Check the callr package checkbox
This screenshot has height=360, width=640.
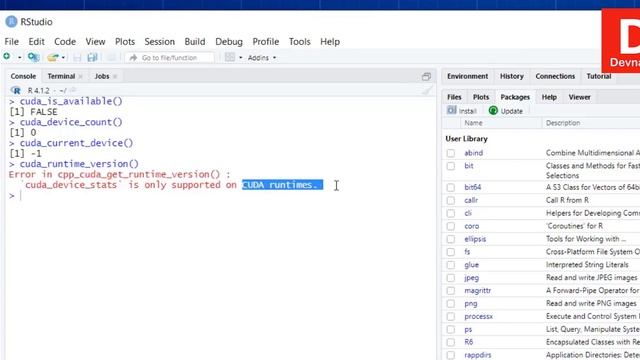(x=451, y=200)
